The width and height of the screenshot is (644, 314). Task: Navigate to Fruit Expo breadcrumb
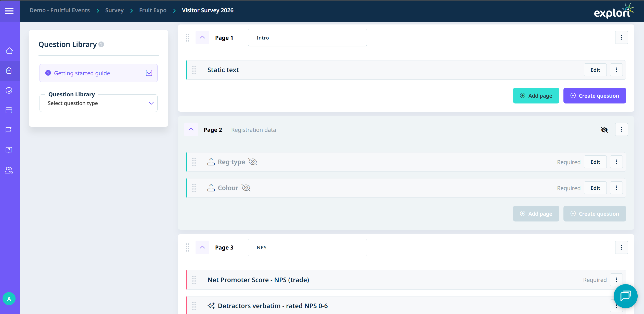click(x=153, y=10)
